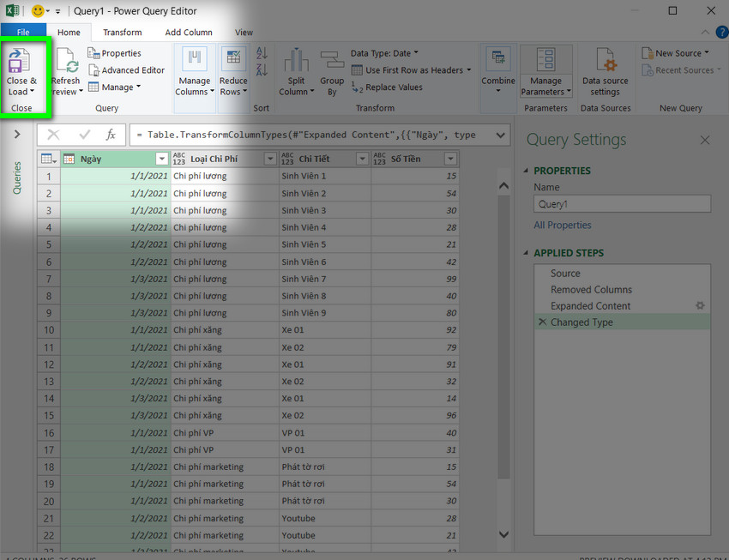Open the Advanced Editor

[x=126, y=70]
